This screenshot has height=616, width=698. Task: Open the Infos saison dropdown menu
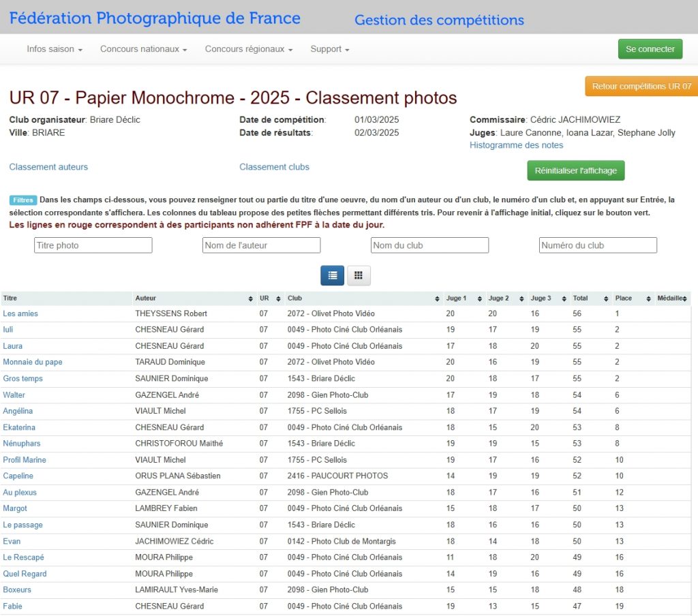(x=55, y=49)
